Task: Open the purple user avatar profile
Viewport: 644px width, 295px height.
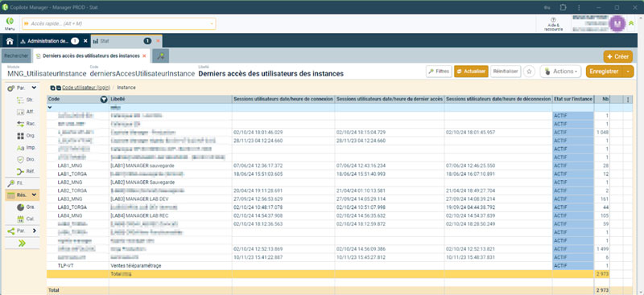Action: [617, 24]
